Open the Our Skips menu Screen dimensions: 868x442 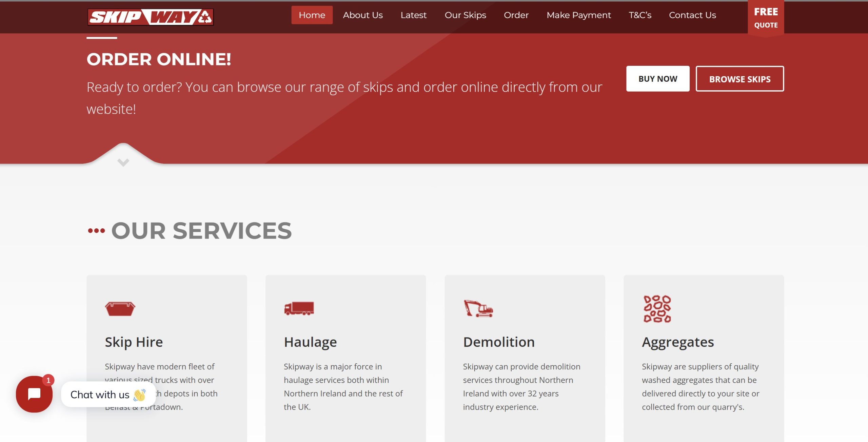[465, 15]
